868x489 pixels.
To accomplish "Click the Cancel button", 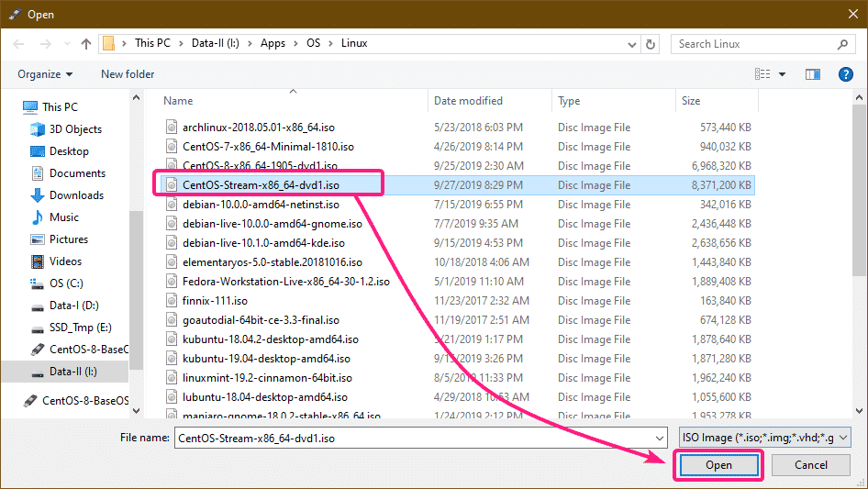I will (810, 465).
